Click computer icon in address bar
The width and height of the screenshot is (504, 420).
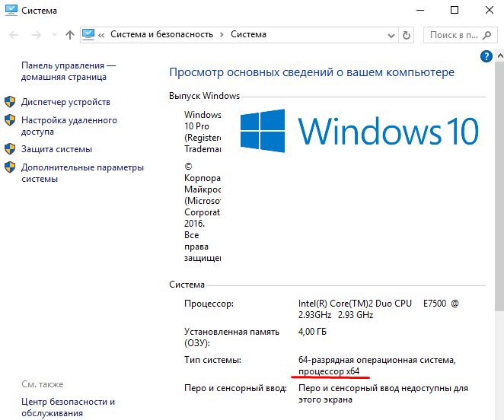(x=88, y=35)
